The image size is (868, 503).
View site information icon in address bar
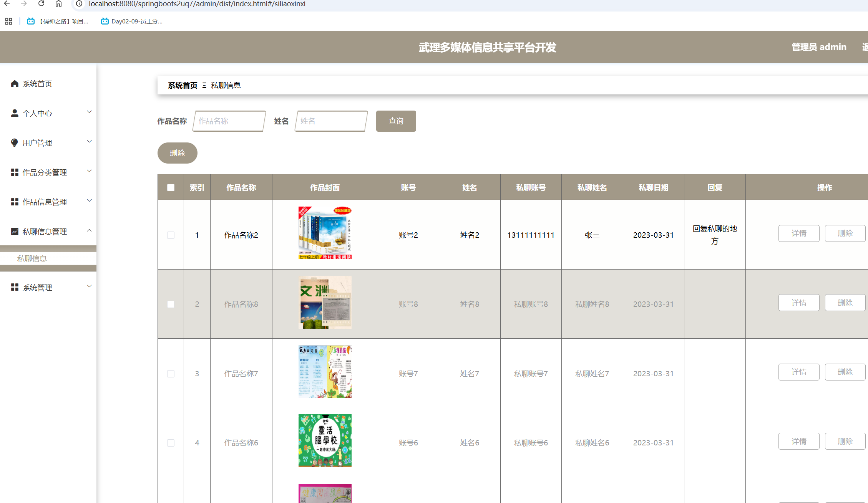[79, 3]
